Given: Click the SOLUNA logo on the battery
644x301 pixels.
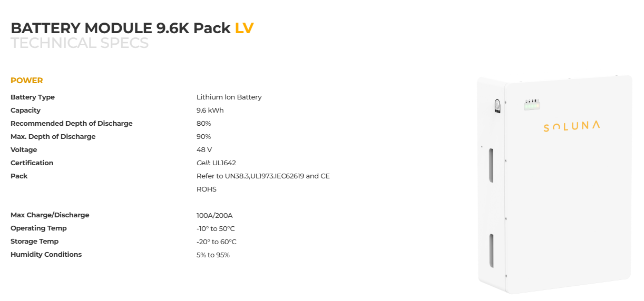Looking at the screenshot, I should (x=571, y=126).
